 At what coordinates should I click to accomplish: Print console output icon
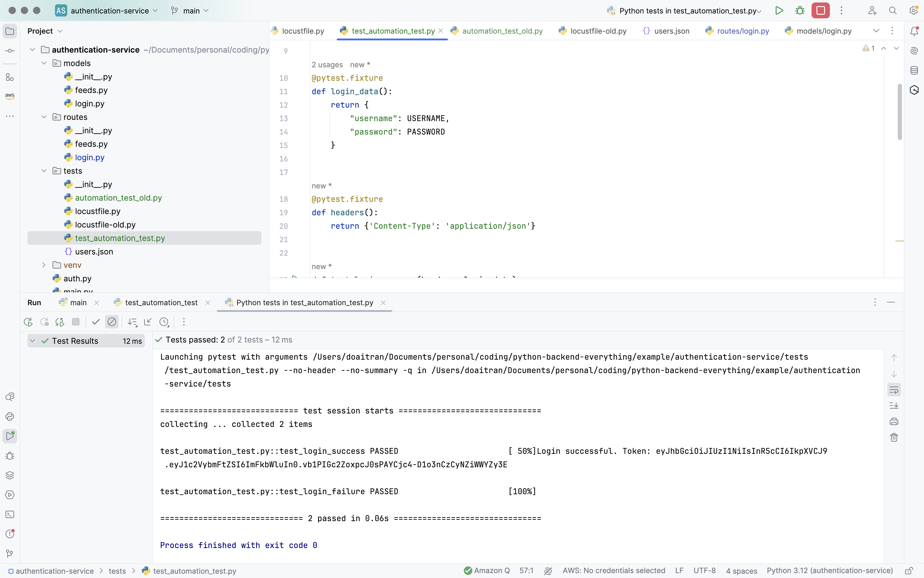tap(894, 421)
